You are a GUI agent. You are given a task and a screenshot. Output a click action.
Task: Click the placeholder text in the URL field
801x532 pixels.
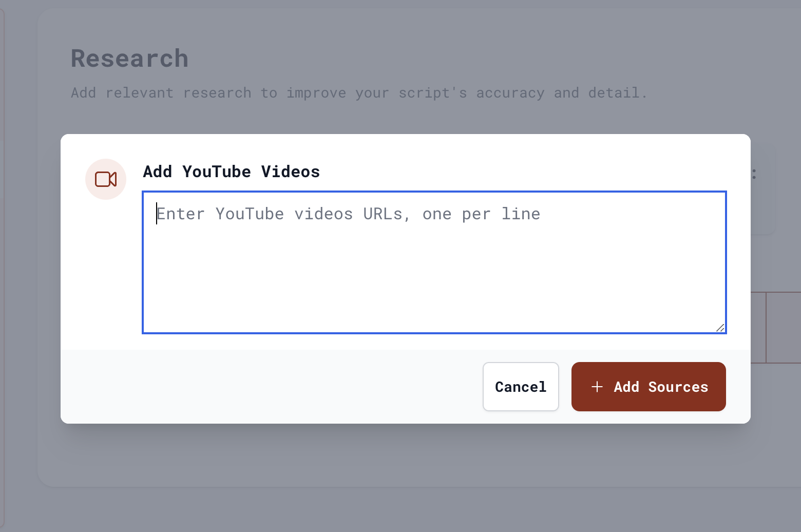coord(348,213)
